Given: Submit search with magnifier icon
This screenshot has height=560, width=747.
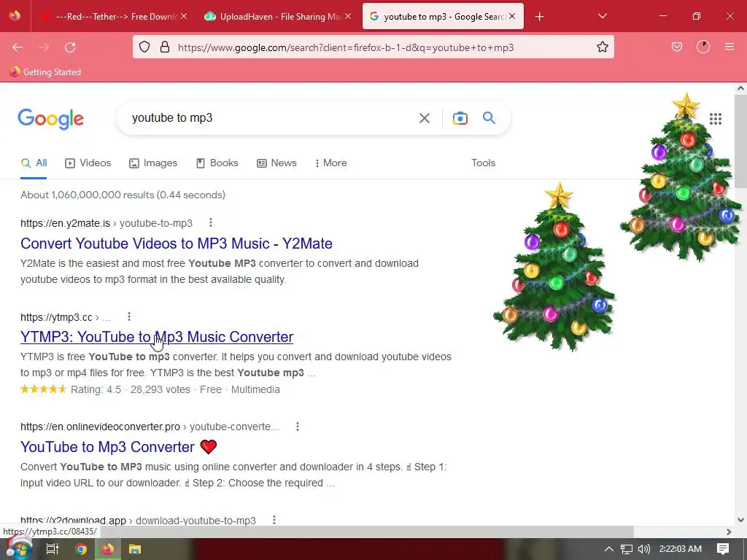Looking at the screenshot, I should pyautogui.click(x=489, y=117).
